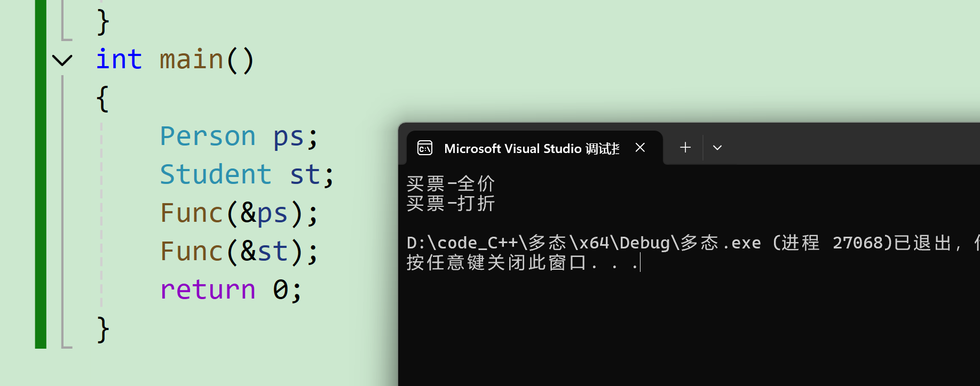Image resolution: width=980 pixels, height=386 pixels.
Task: Collapse the main() function fold chevron
Action: point(62,60)
